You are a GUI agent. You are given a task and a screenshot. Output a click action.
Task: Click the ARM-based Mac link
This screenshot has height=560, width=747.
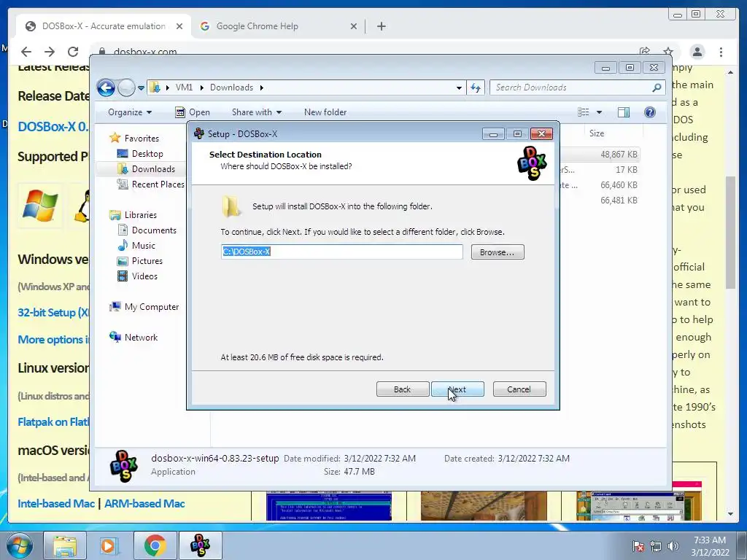(144, 504)
